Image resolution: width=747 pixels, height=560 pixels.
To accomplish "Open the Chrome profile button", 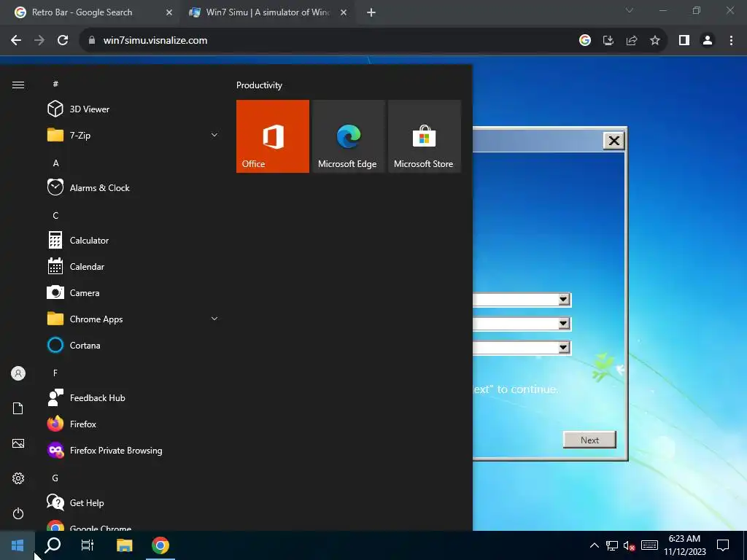I will (x=708, y=41).
